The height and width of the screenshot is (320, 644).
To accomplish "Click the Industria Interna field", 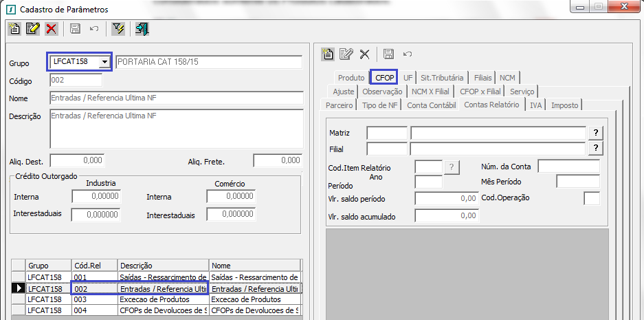I will click(96, 196).
